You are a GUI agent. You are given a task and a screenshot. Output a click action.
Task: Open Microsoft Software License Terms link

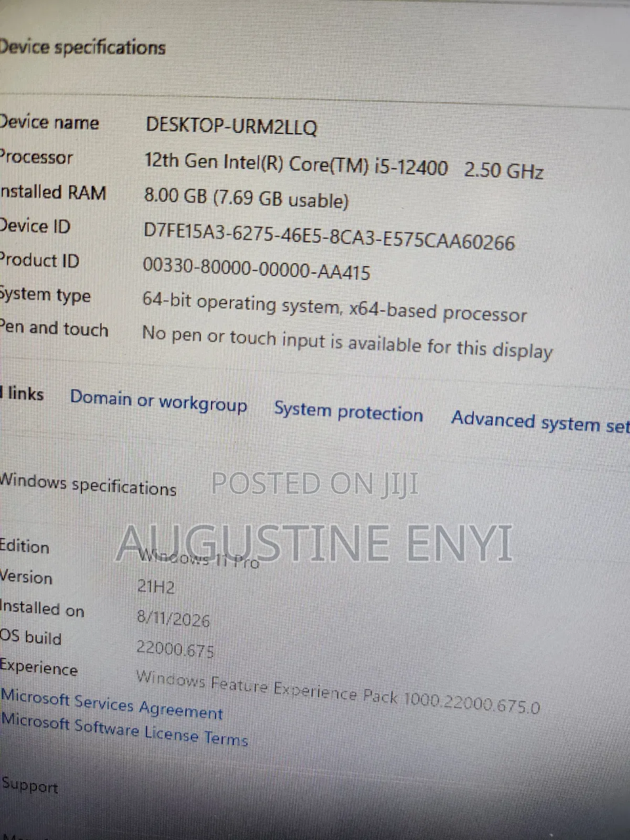(124, 729)
